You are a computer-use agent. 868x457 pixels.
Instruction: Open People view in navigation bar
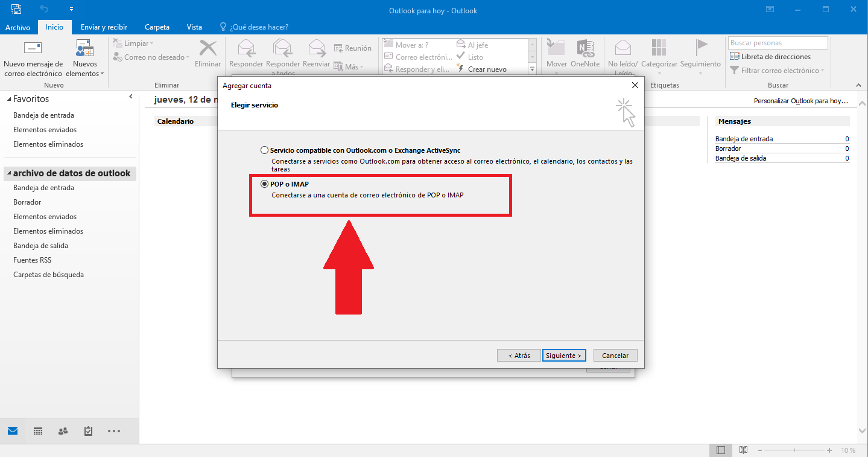tap(63, 431)
